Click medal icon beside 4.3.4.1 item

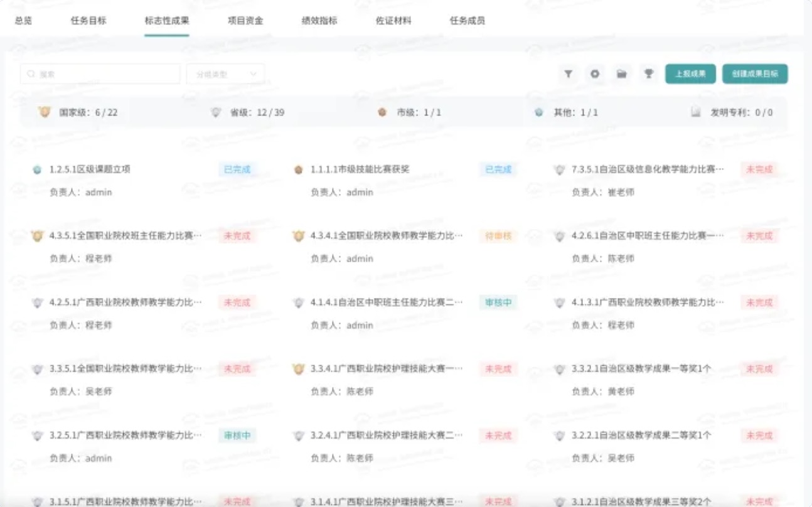coord(299,236)
